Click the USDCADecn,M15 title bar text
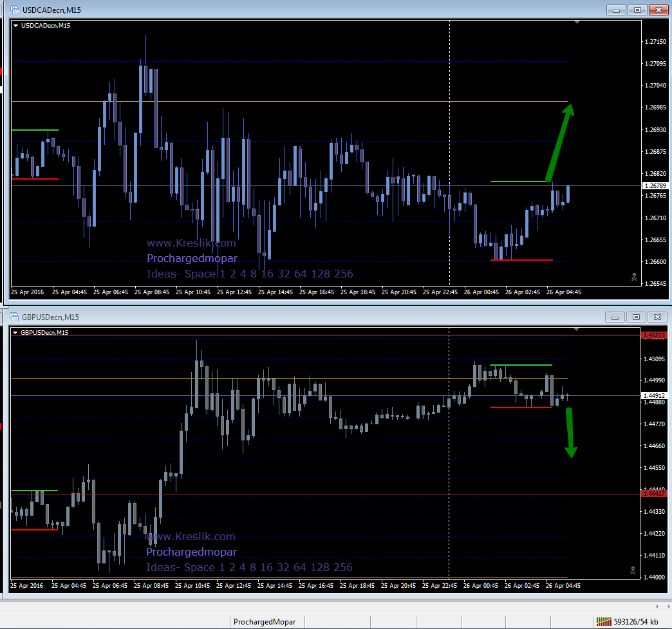 pyautogui.click(x=51, y=10)
